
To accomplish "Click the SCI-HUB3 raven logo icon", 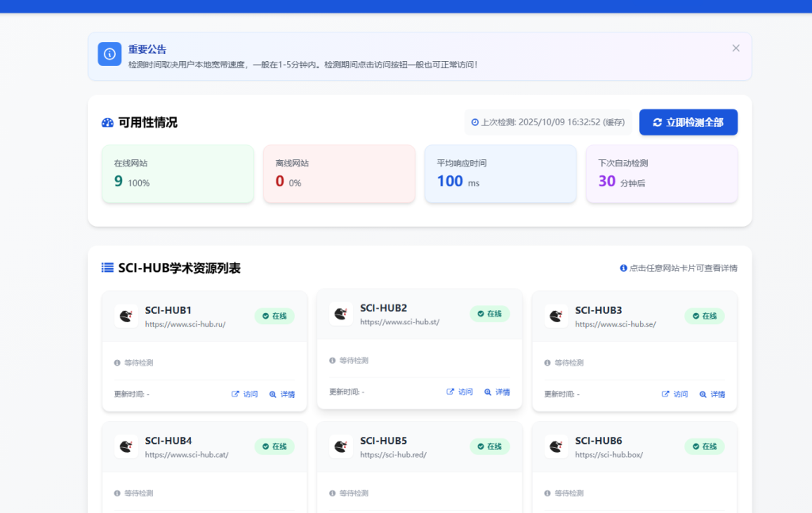I will pyautogui.click(x=556, y=316).
